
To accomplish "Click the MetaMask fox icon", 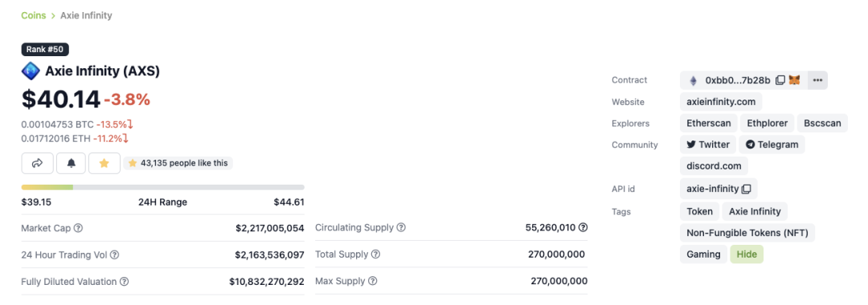I will [794, 80].
